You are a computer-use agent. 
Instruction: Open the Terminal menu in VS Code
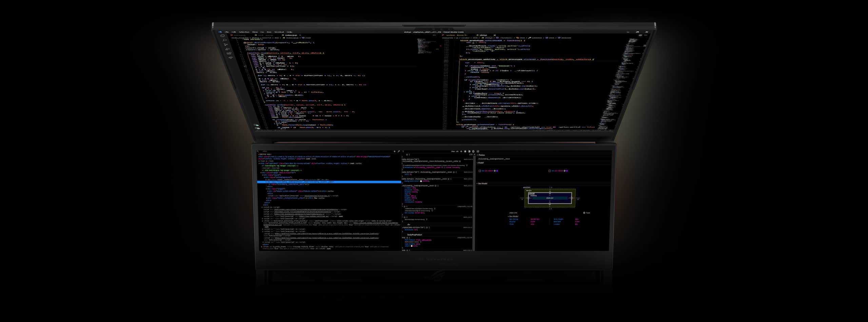279,32
